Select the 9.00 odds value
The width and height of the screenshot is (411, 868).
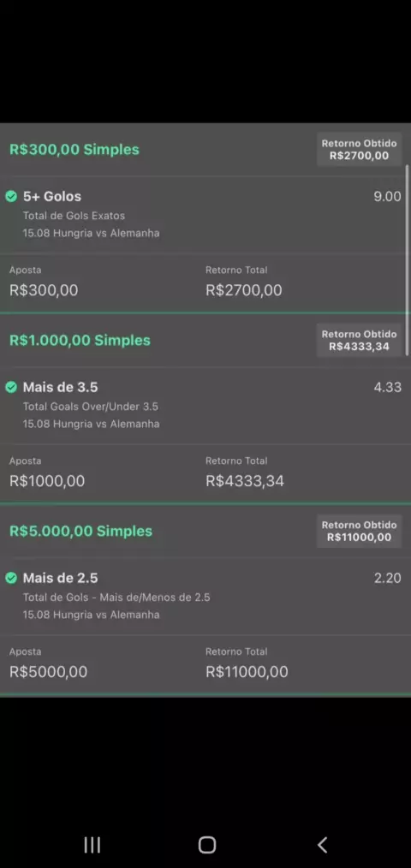[x=387, y=197]
